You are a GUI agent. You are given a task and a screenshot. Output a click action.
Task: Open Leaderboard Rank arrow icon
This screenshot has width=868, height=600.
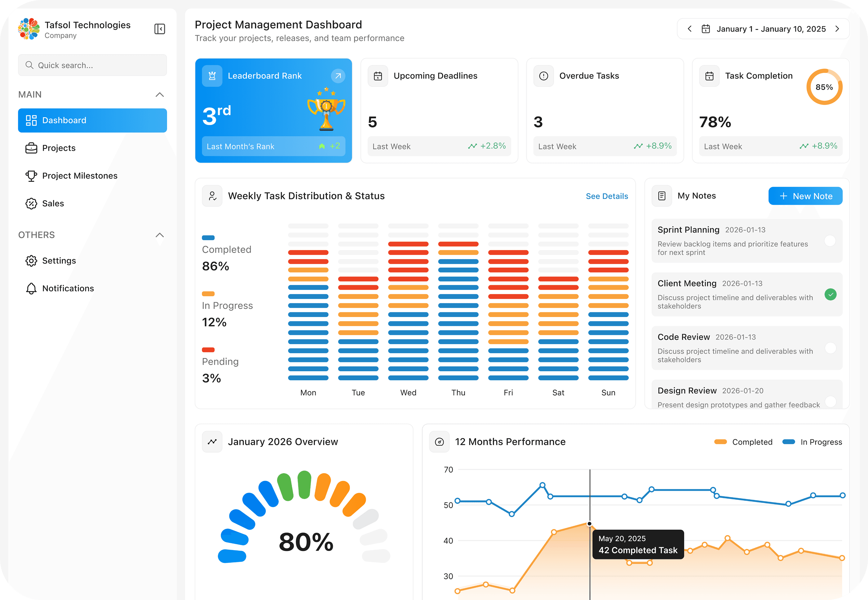pos(338,76)
